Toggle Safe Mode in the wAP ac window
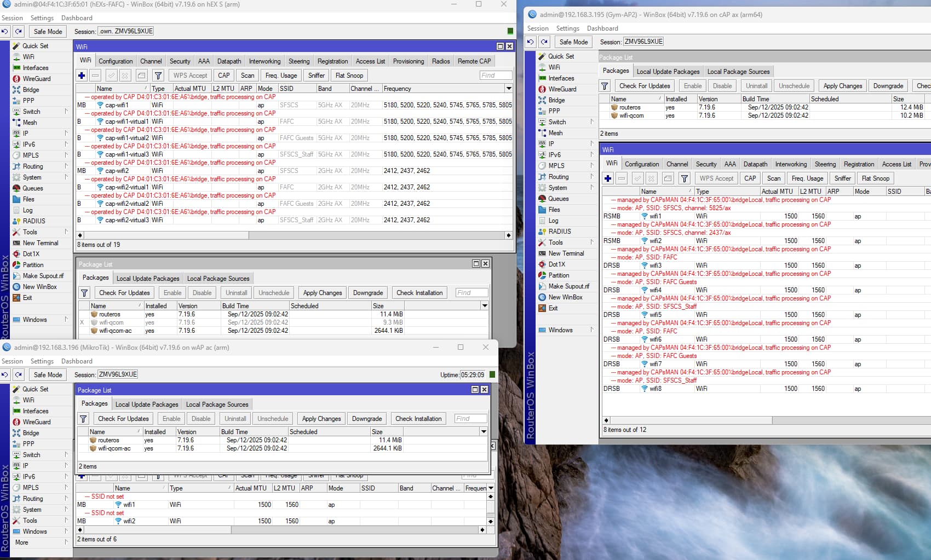931x560 pixels. [x=48, y=375]
